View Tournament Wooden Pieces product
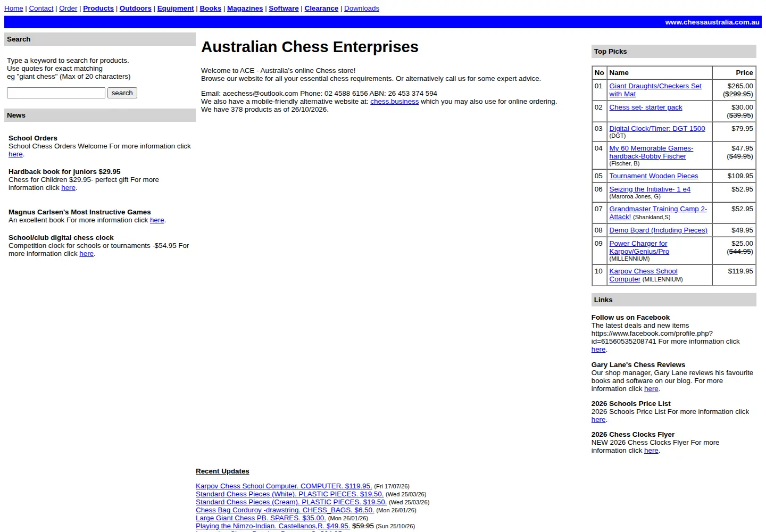The width and height of the screenshot is (766, 532). point(654,176)
